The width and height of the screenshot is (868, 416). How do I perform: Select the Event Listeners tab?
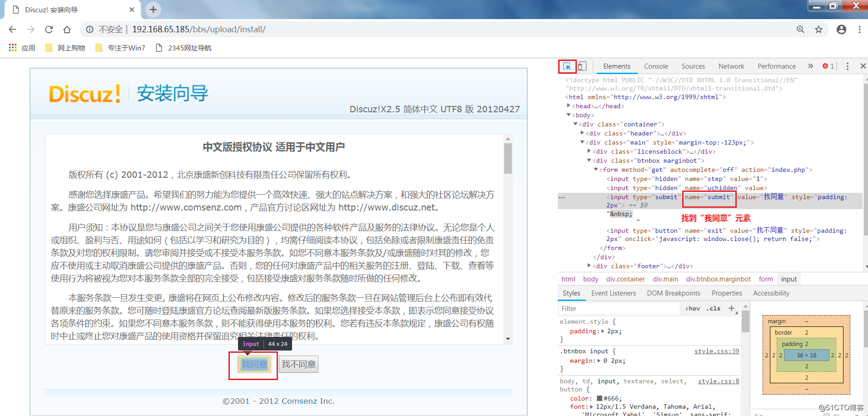click(613, 293)
